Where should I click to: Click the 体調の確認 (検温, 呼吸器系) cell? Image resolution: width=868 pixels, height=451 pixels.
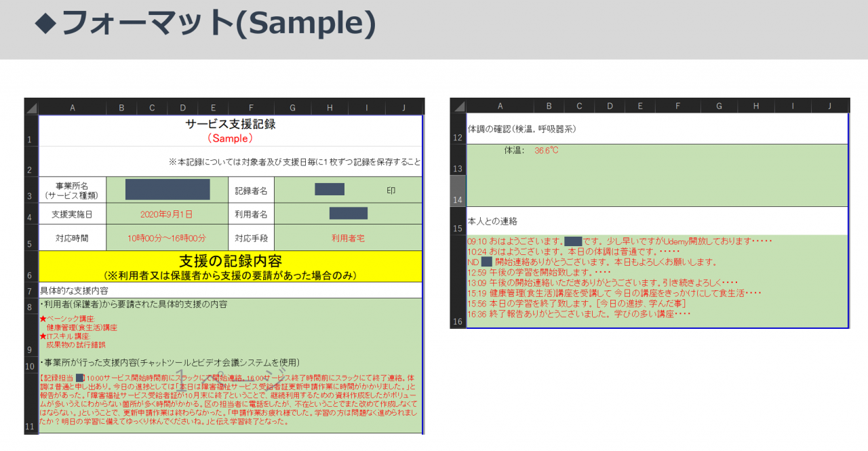[x=657, y=128]
